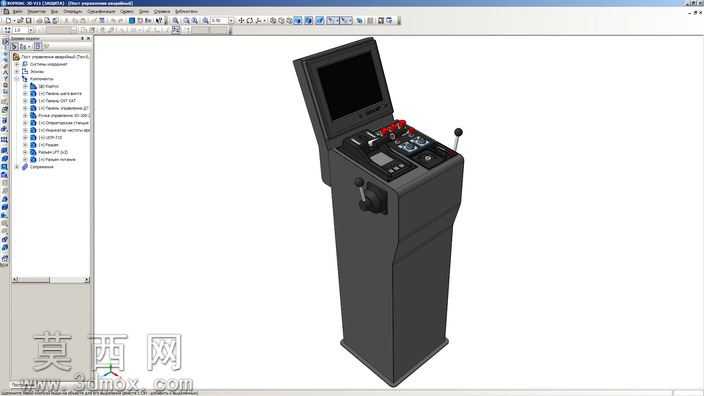Activate the context help cursor tool
This screenshot has width=704, height=396.
point(159,21)
